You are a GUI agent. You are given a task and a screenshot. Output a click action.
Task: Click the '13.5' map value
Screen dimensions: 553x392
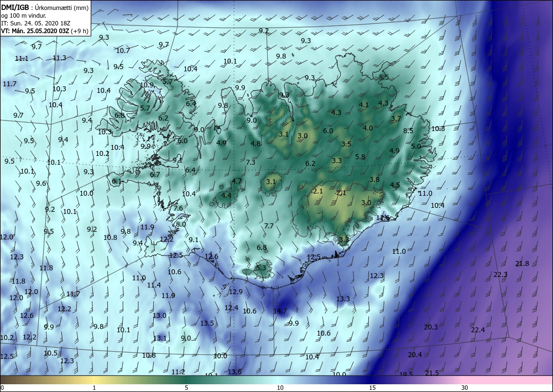tap(207, 323)
